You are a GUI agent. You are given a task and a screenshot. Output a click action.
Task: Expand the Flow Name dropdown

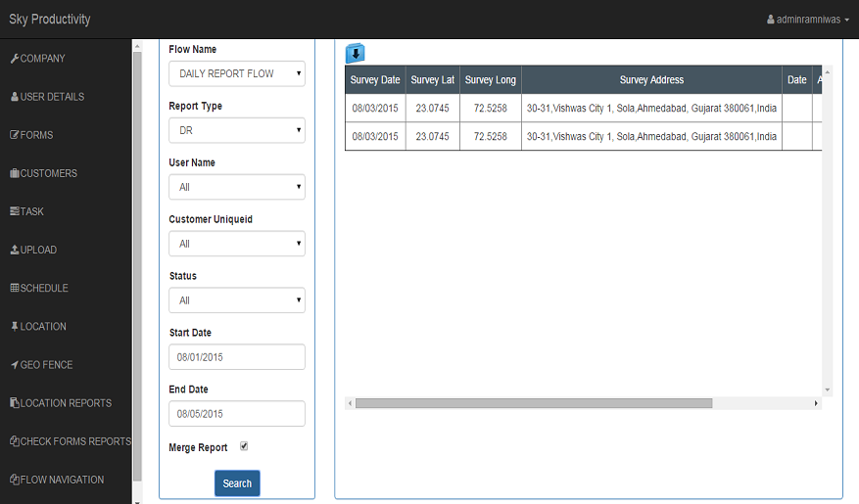point(237,73)
